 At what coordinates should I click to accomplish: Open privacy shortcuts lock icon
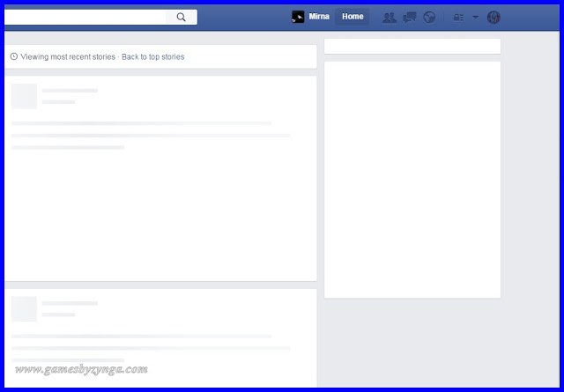458,18
